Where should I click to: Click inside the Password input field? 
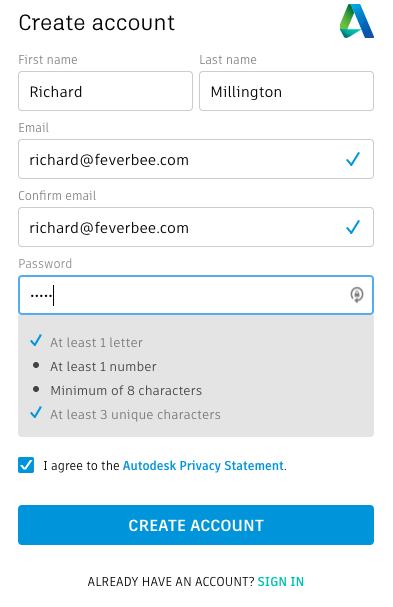pyautogui.click(x=196, y=295)
